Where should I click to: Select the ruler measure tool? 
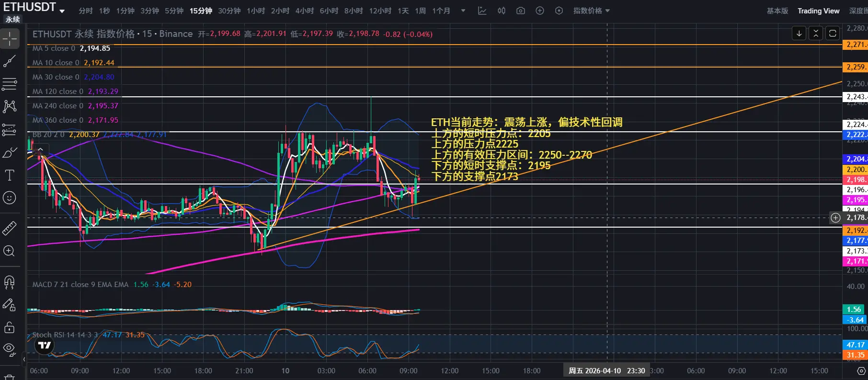(10, 228)
